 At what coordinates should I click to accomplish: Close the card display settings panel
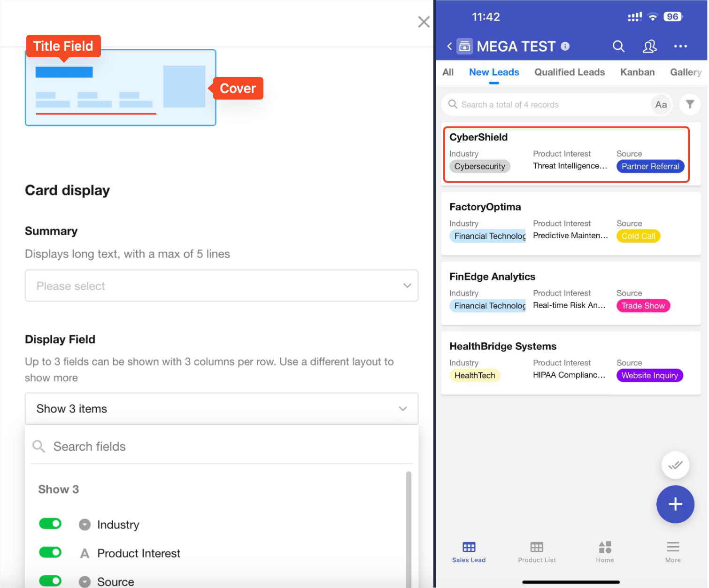click(x=424, y=22)
